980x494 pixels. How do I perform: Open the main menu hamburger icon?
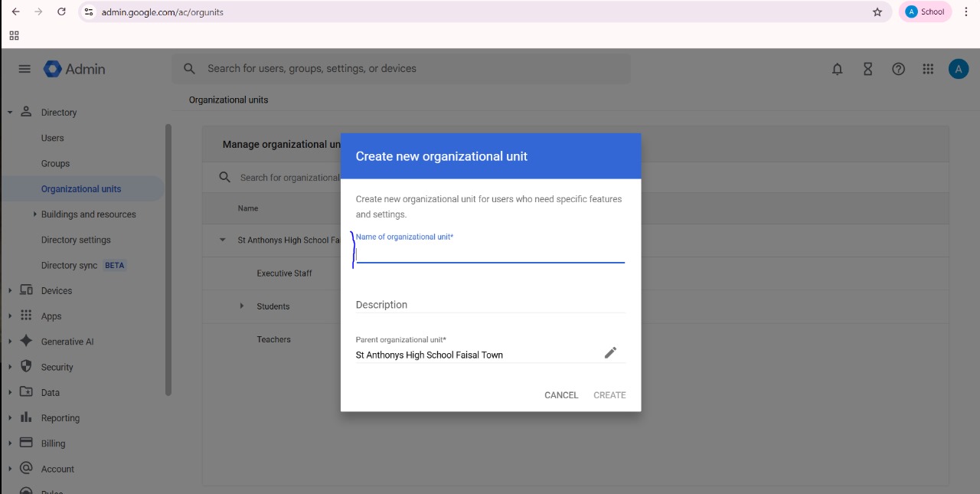pos(24,69)
